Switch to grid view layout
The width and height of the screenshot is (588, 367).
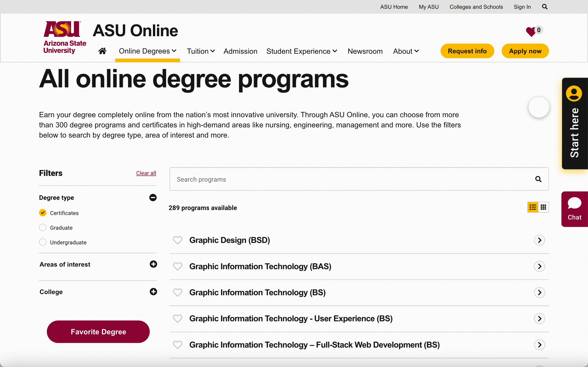pos(543,207)
